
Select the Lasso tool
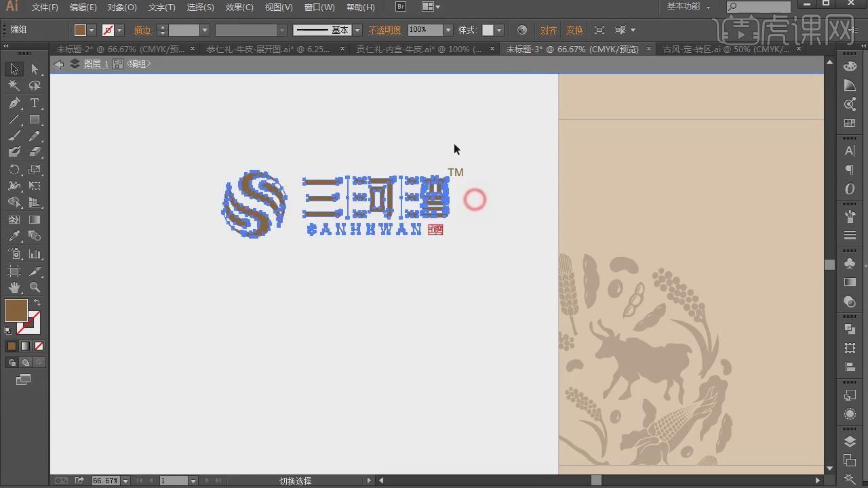(x=35, y=86)
